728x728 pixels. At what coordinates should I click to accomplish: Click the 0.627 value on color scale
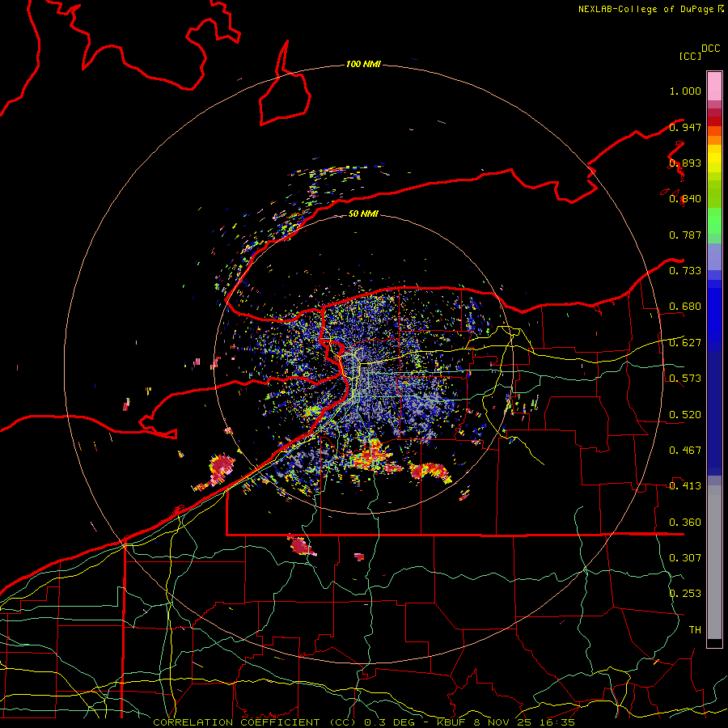pyautogui.click(x=685, y=342)
